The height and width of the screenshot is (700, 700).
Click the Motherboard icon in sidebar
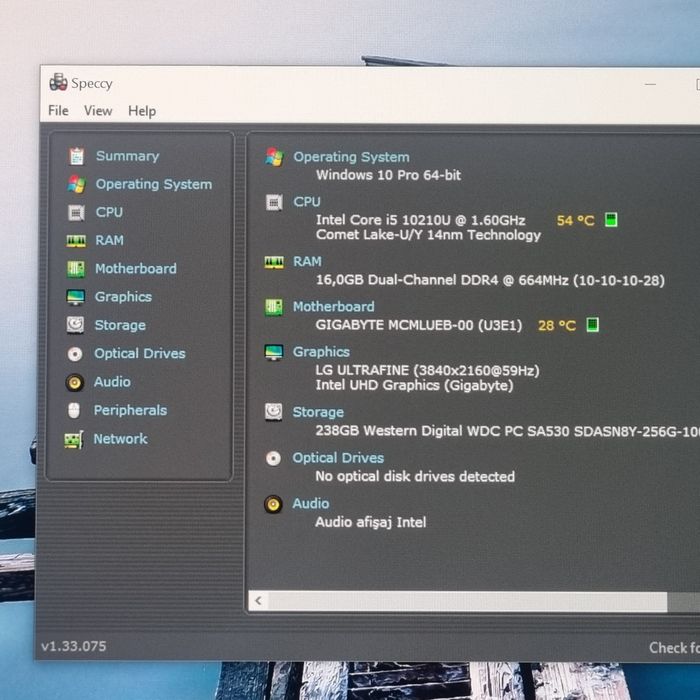click(76, 269)
